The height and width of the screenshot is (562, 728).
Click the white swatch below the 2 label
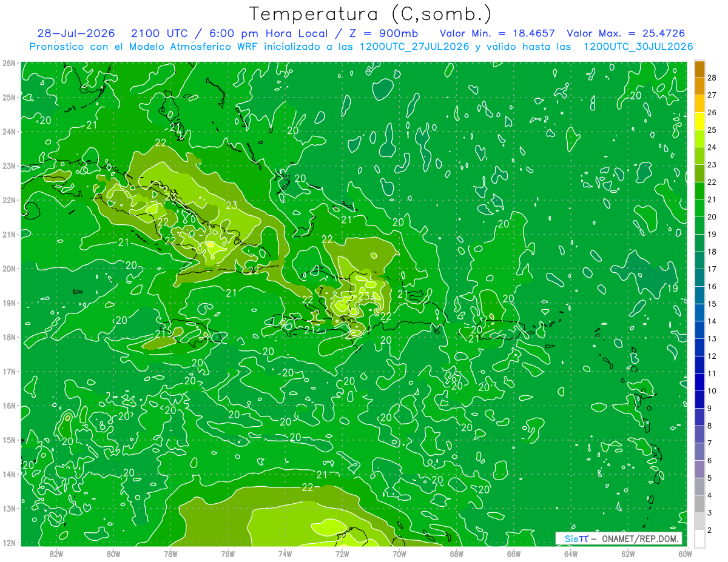699,538
